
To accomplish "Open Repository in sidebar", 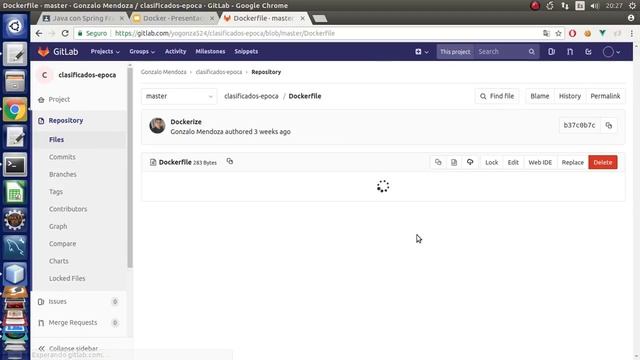I will 65,121.
